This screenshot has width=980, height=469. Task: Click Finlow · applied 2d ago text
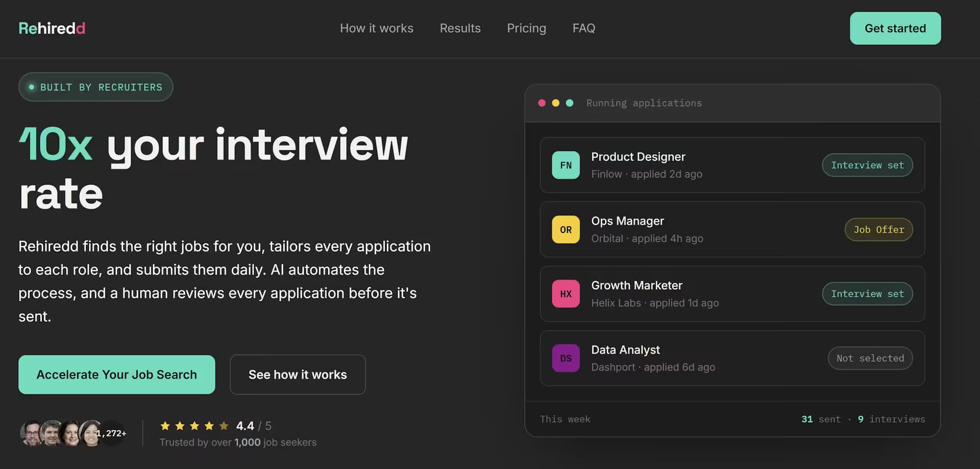click(647, 174)
